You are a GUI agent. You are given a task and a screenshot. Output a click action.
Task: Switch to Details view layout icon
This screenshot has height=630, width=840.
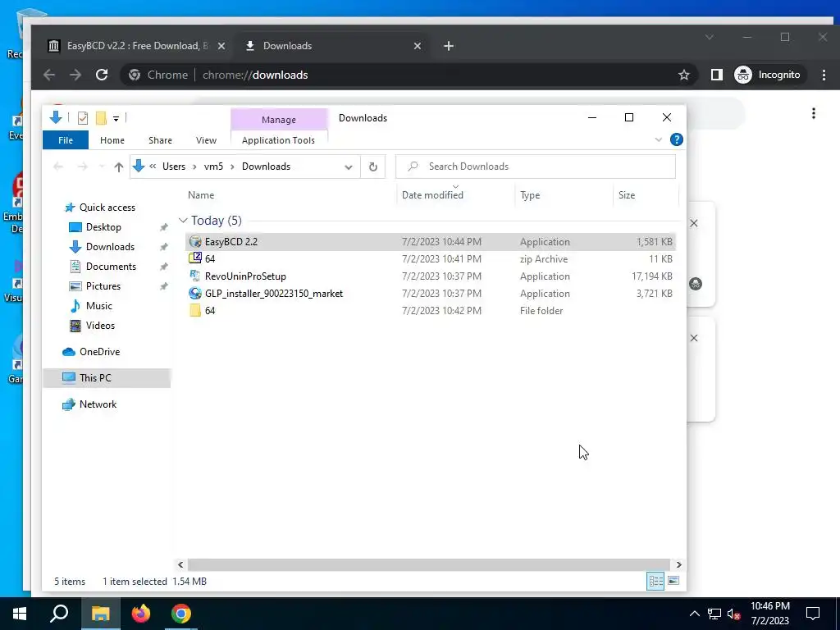click(655, 582)
